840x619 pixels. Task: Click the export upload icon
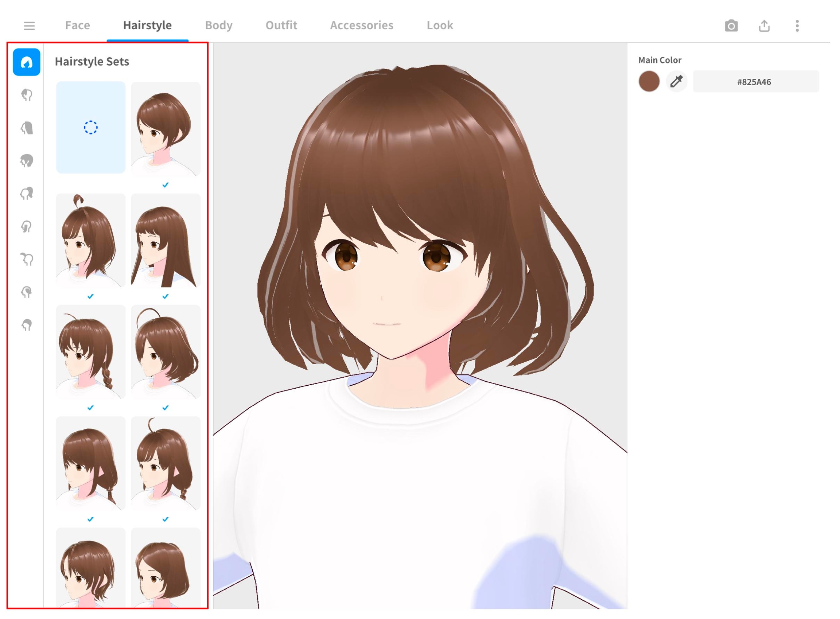coord(764,26)
